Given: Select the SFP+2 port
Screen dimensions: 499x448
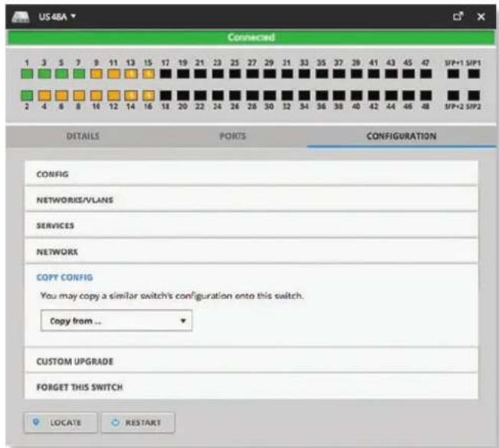Looking at the screenshot, I should point(454,95).
